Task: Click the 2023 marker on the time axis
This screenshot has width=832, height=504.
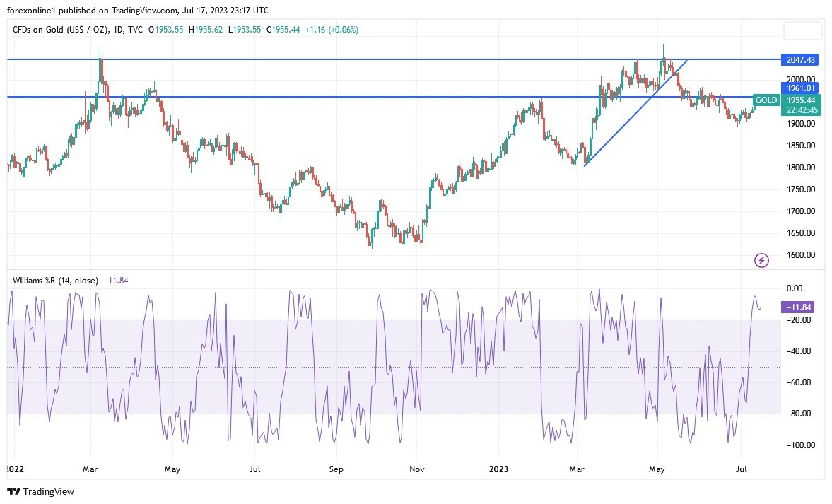Action: point(498,469)
